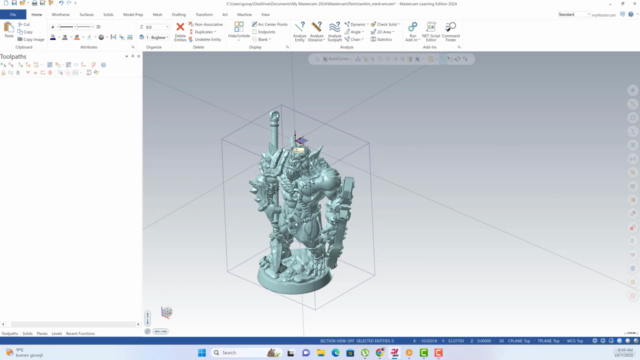
Task: Click the 2D Area analyze button
Action: (x=382, y=32)
